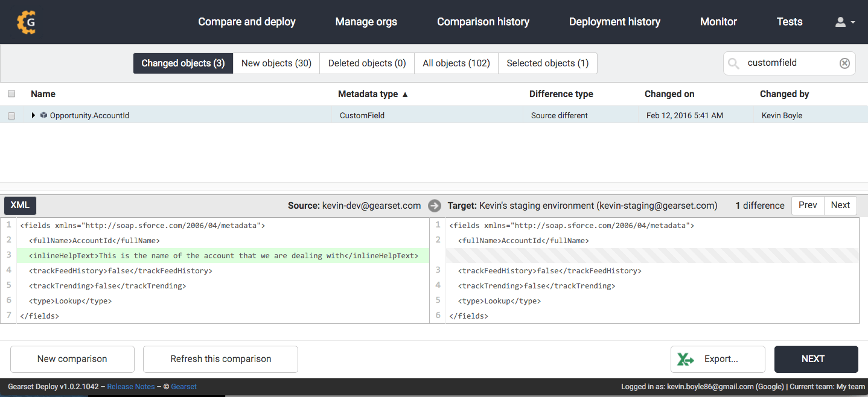Show the Selected objects (1) tab
Viewport: 868px width, 397px height.
click(547, 63)
